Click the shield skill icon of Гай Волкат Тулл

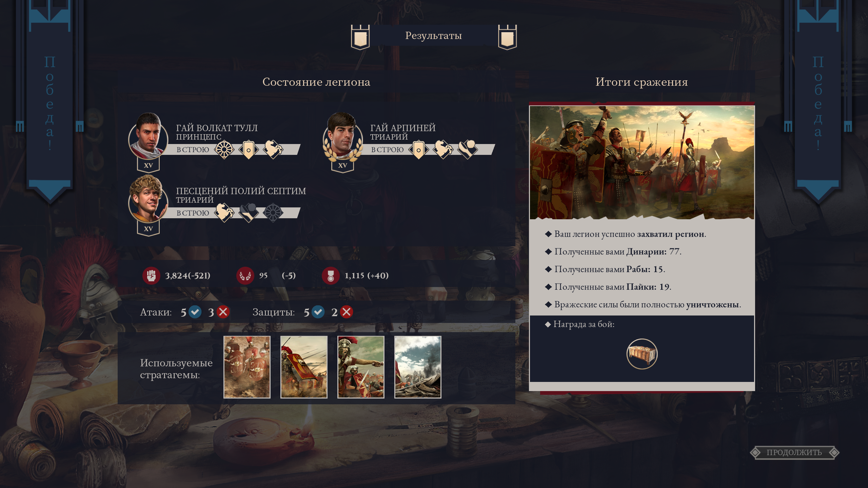click(249, 149)
